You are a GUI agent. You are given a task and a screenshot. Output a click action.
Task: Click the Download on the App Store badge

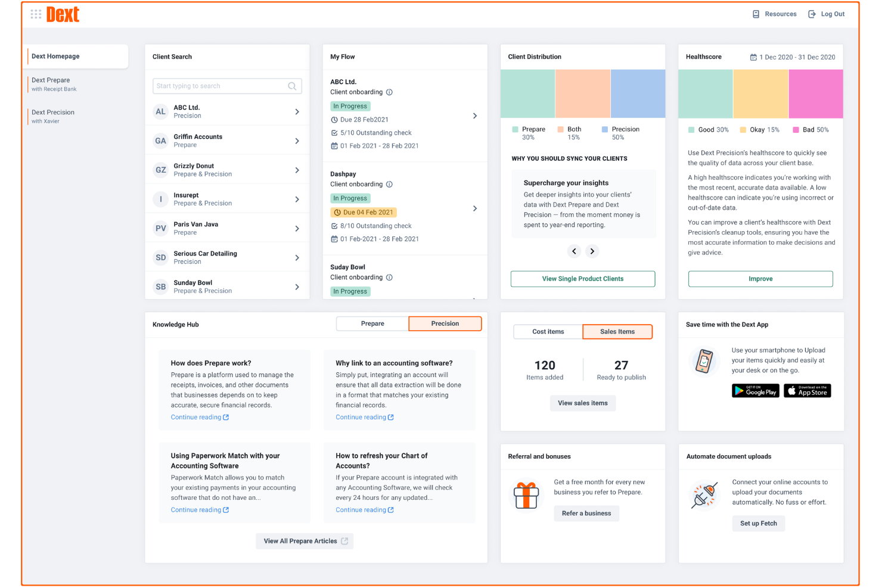pos(807,390)
